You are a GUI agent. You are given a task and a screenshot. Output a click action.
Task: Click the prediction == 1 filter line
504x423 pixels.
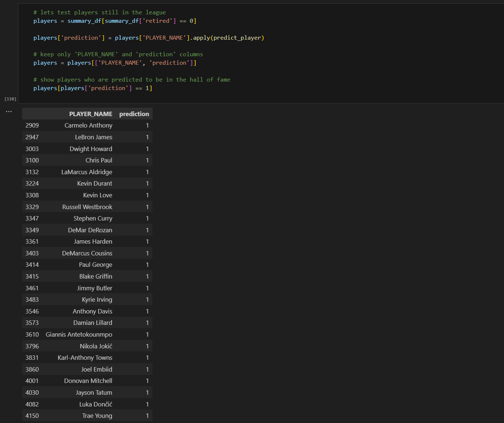[93, 88]
